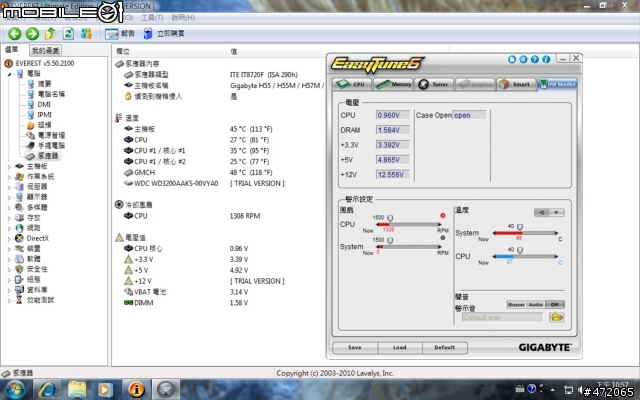Click the DirectX icon in tree
This screenshot has width=640, height=400.
point(19,238)
